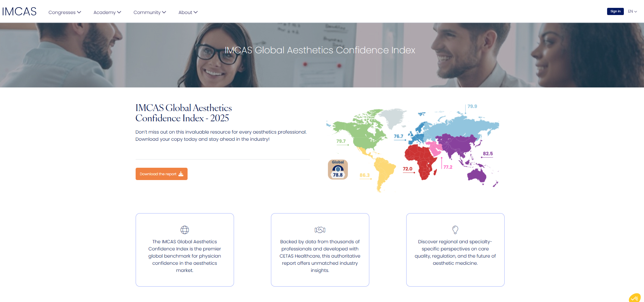Click the 76.7 Western Europe score label
Image resolution: width=644 pixels, height=302 pixels.
(x=398, y=136)
